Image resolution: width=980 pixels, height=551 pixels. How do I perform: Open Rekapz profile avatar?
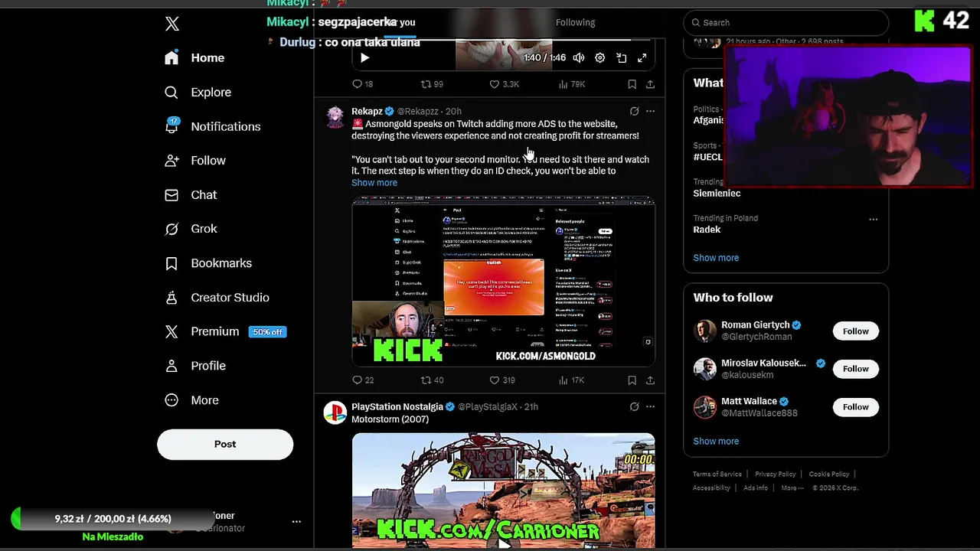tap(335, 116)
